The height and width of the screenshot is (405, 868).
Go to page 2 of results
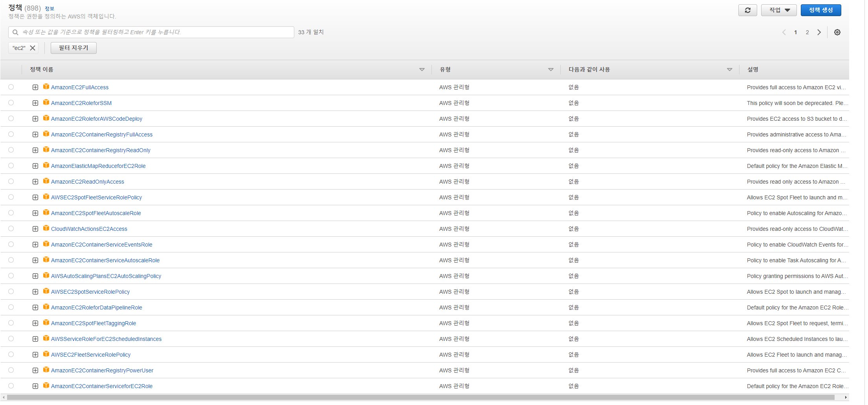pyautogui.click(x=807, y=32)
